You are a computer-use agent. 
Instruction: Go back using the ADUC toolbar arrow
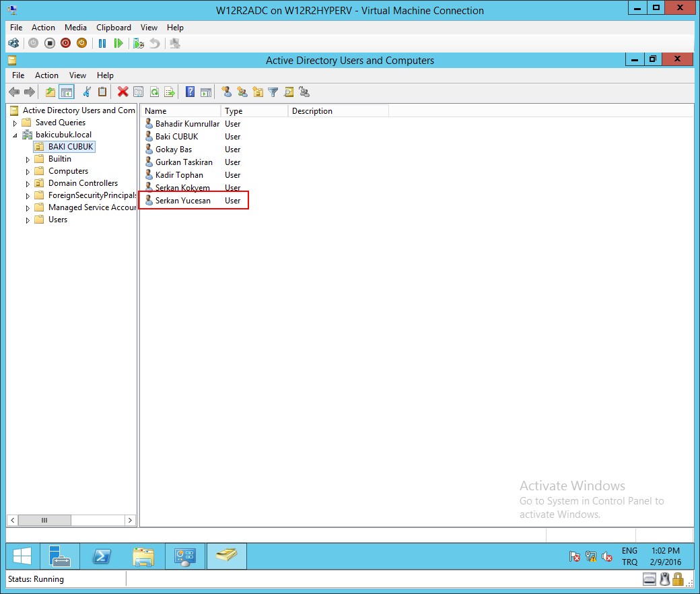click(x=14, y=92)
